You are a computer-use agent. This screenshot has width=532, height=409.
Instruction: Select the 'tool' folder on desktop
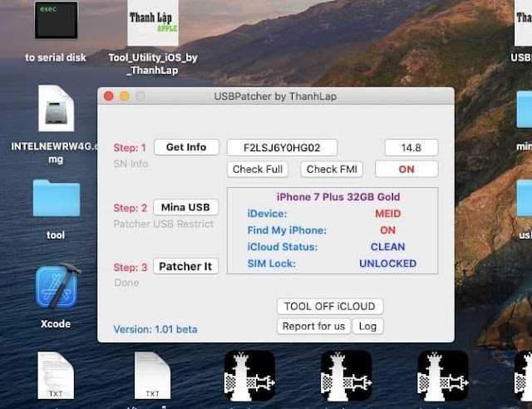tap(57, 198)
